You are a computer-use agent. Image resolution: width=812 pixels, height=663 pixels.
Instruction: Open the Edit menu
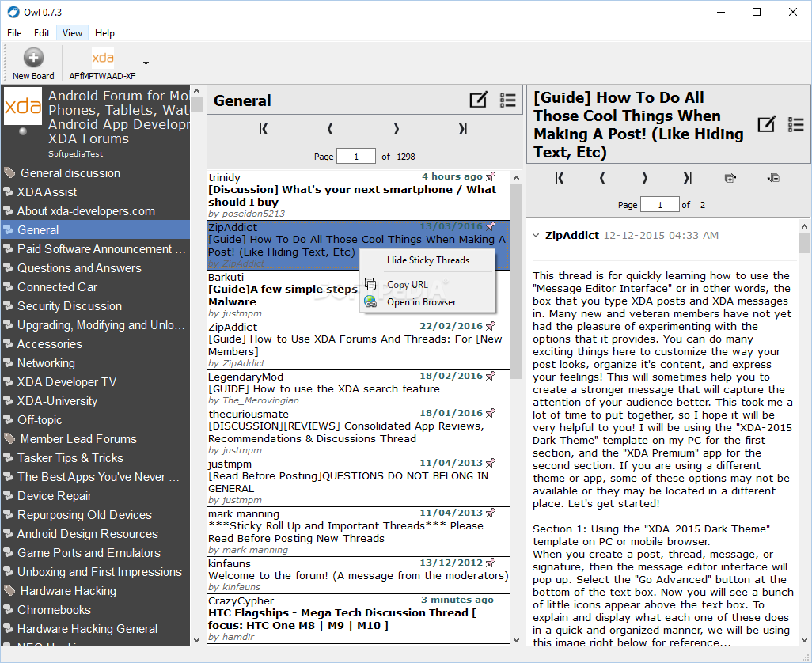pos(42,33)
